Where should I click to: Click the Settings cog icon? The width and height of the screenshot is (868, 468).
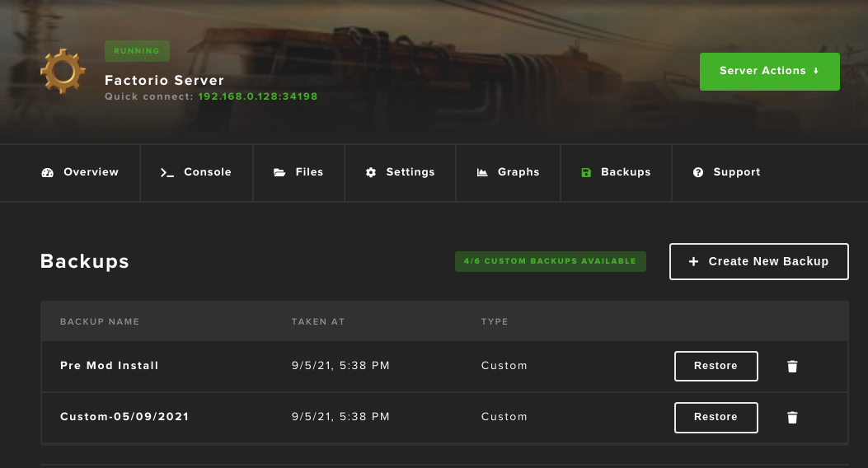(x=371, y=172)
